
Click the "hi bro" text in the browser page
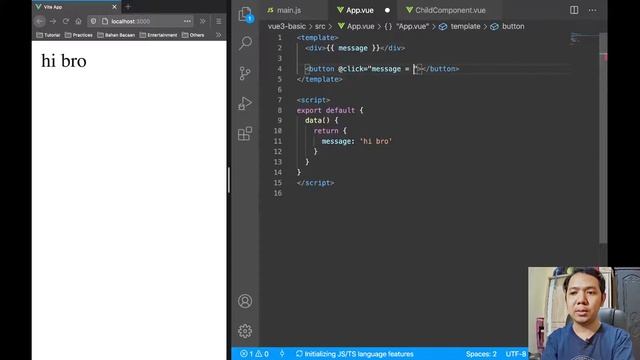tap(64, 61)
